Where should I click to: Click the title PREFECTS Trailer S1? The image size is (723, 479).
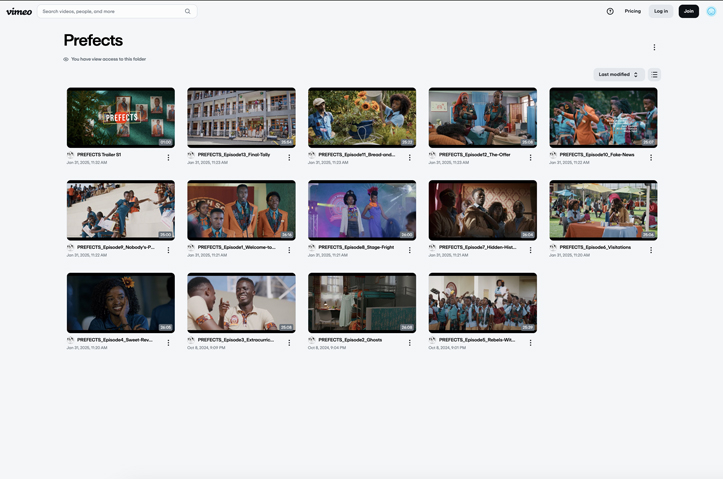coord(99,155)
